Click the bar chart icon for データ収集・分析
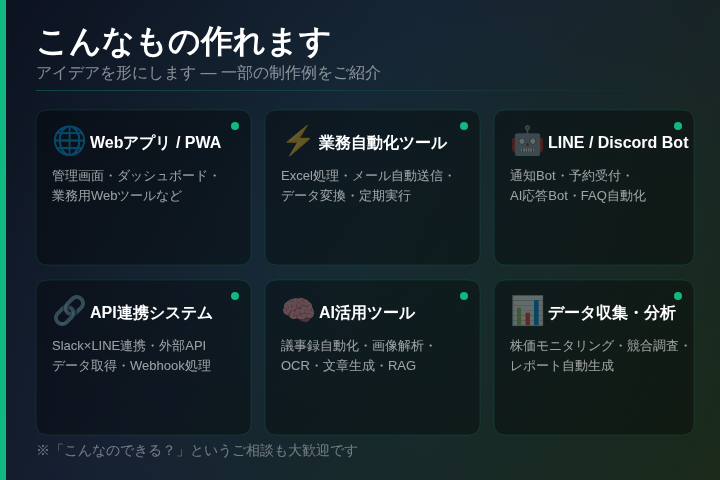720x480 pixels. click(x=527, y=311)
